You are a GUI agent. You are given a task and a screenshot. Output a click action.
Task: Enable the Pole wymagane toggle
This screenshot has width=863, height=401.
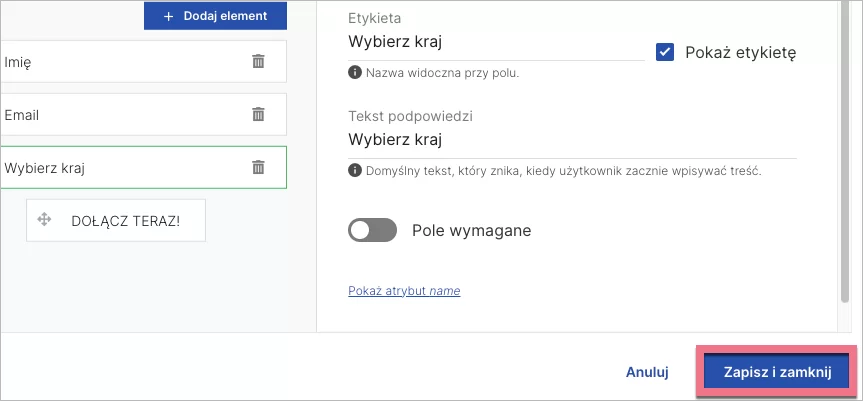[372, 230]
